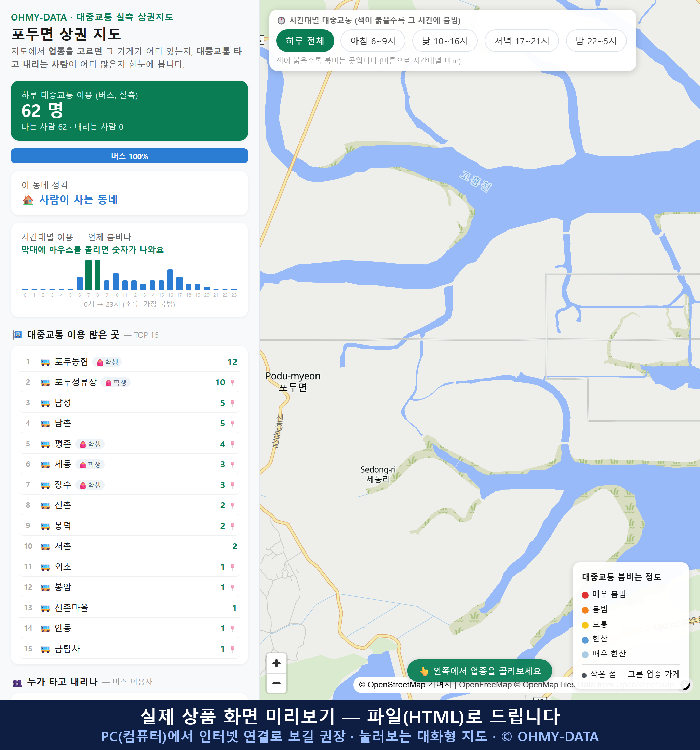Click the map pin icon beside 남성
700x750 pixels.
232,403
